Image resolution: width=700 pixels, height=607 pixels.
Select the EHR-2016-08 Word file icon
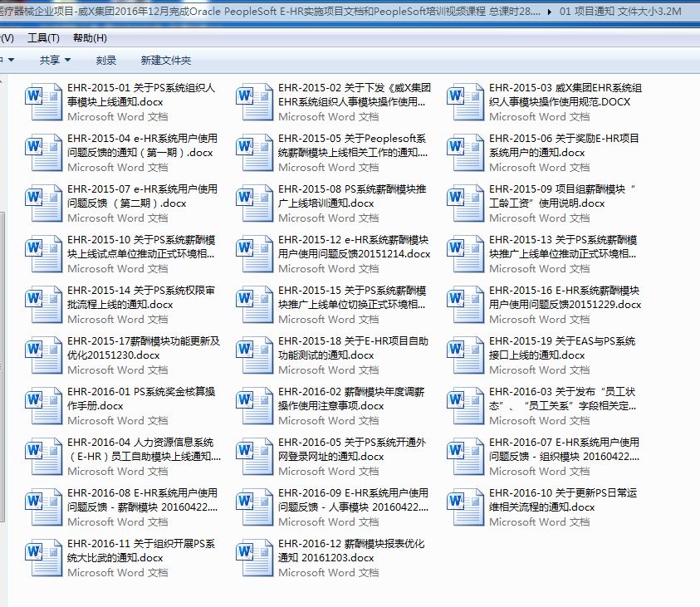(x=43, y=507)
